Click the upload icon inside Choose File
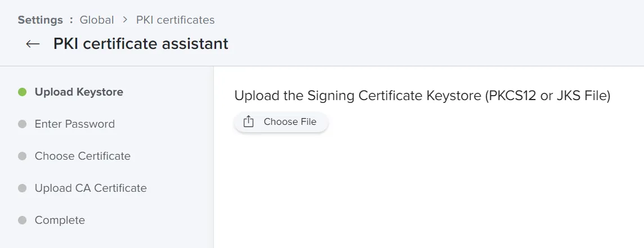 pos(248,122)
